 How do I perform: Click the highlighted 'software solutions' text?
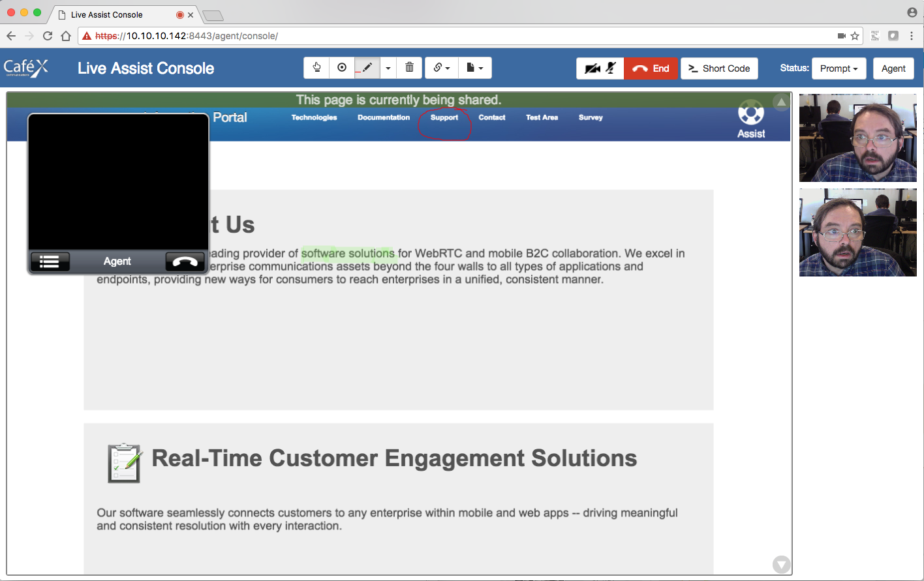point(348,253)
